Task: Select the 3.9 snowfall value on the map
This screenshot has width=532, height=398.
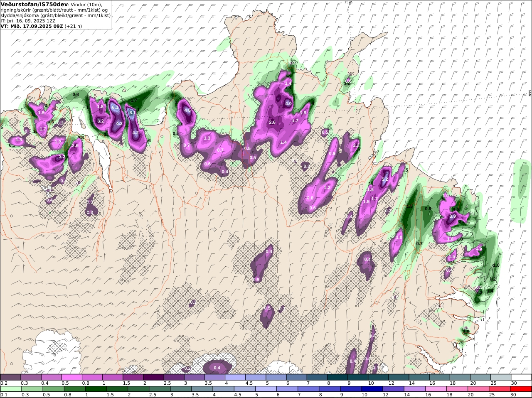Action: (453, 216)
